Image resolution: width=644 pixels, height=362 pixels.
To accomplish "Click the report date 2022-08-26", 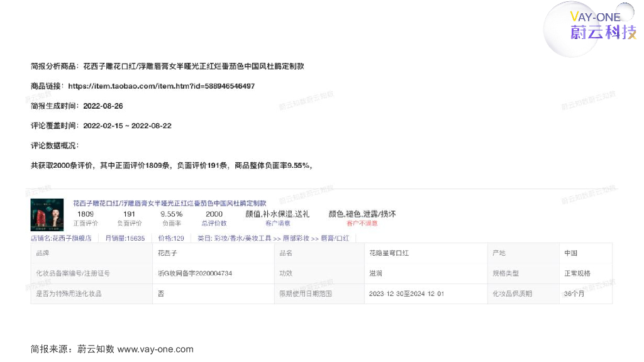I will click(x=103, y=106).
